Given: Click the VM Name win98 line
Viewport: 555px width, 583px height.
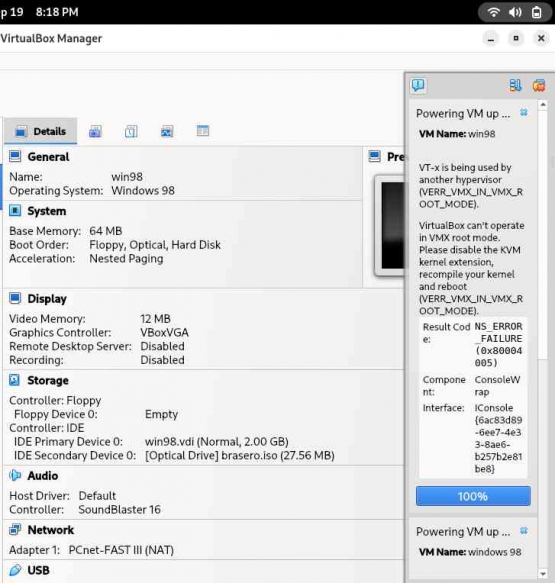Looking at the screenshot, I should click(x=457, y=134).
